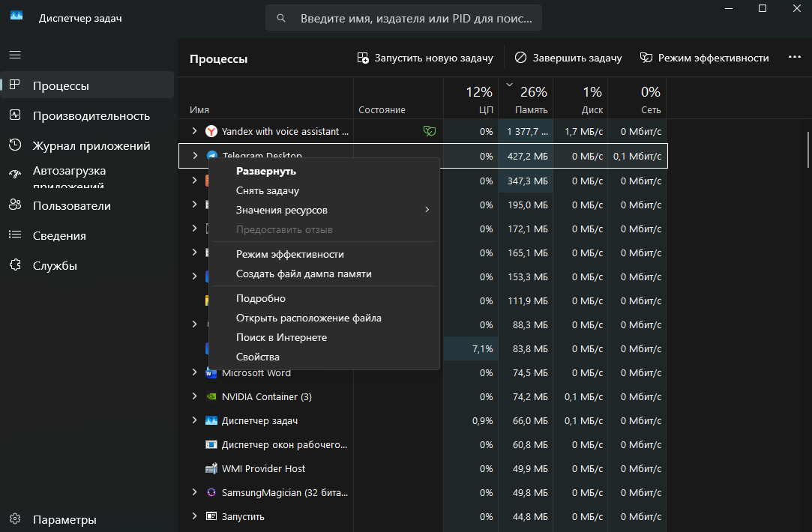
Task: Expand the NVIDIA Container group
Action: tap(195, 396)
